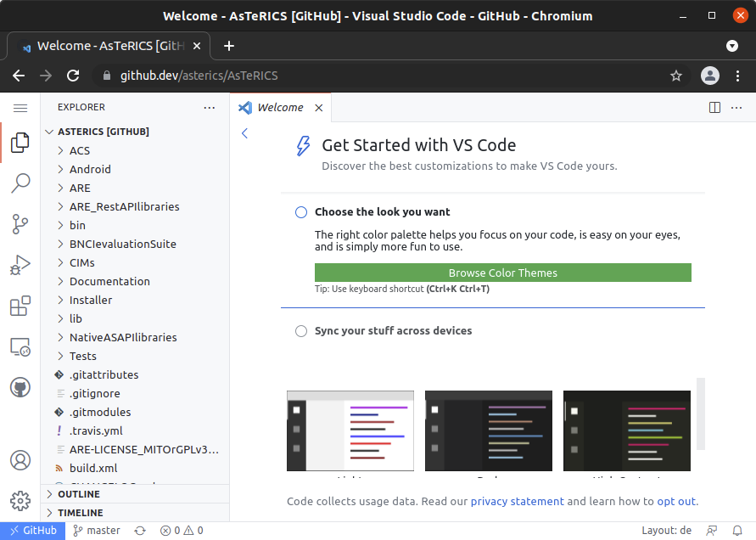This screenshot has height=540, width=756.
Task: Click the keyboard layout 'Layout: de' indicator
Action: pos(666,531)
